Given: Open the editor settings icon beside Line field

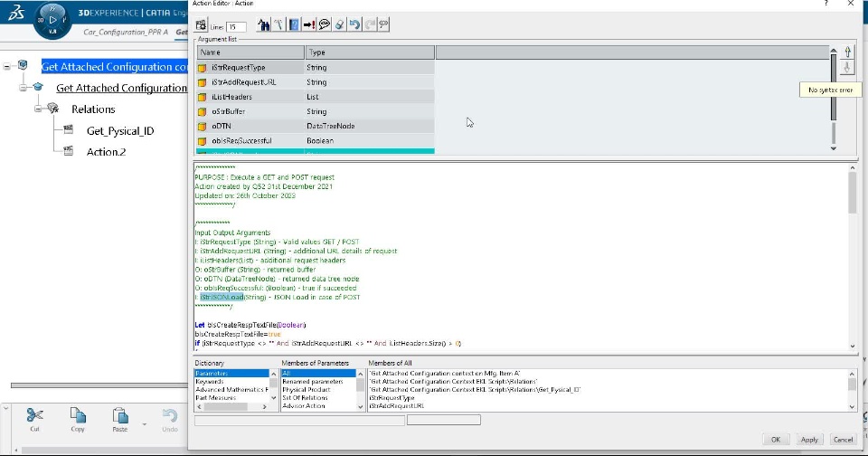Looking at the screenshot, I should tap(201, 25).
